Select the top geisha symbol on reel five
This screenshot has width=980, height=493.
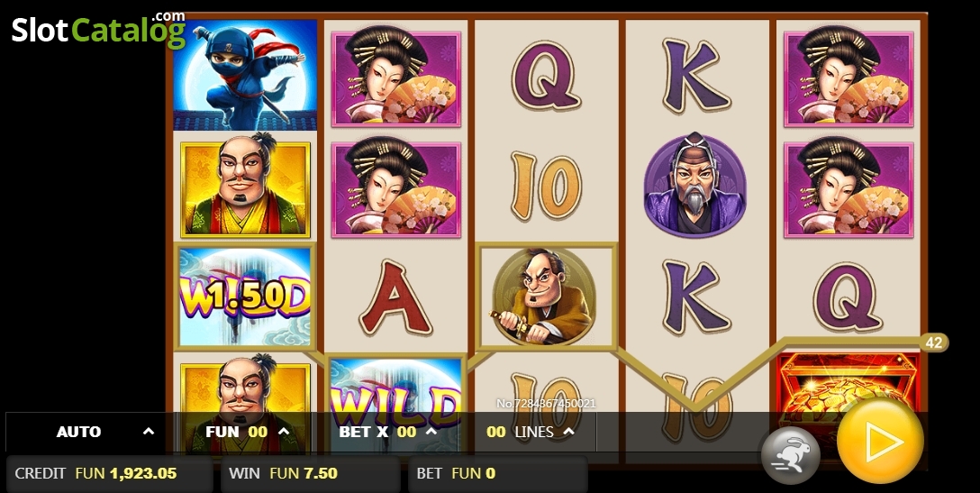[x=848, y=77]
